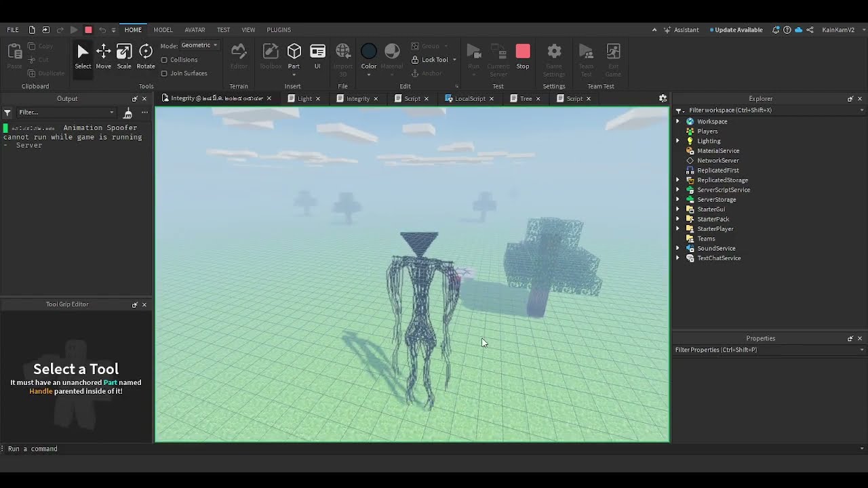This screenshot has width=868, height=488.
Task: Activate the Scale tool
Action: (x=124, y=56)
